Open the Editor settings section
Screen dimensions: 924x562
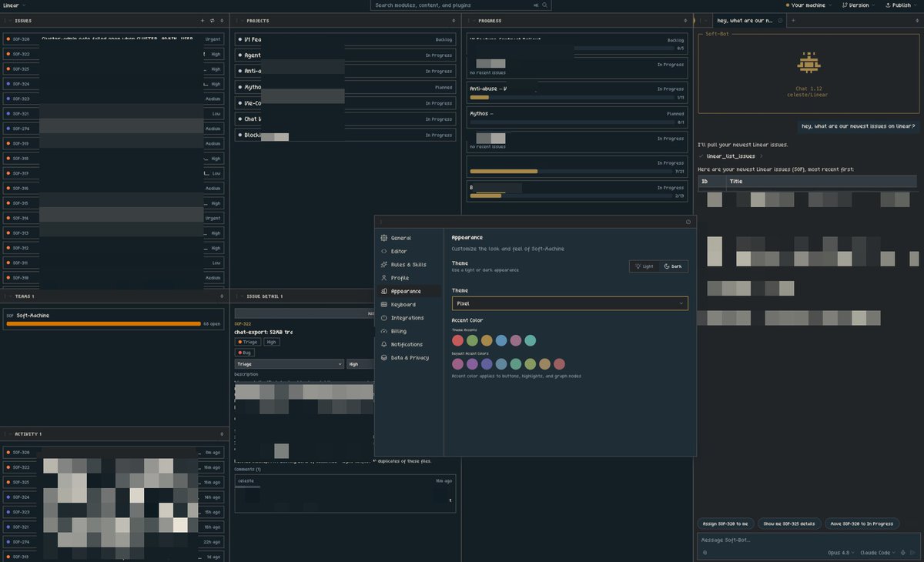(409, 251)
